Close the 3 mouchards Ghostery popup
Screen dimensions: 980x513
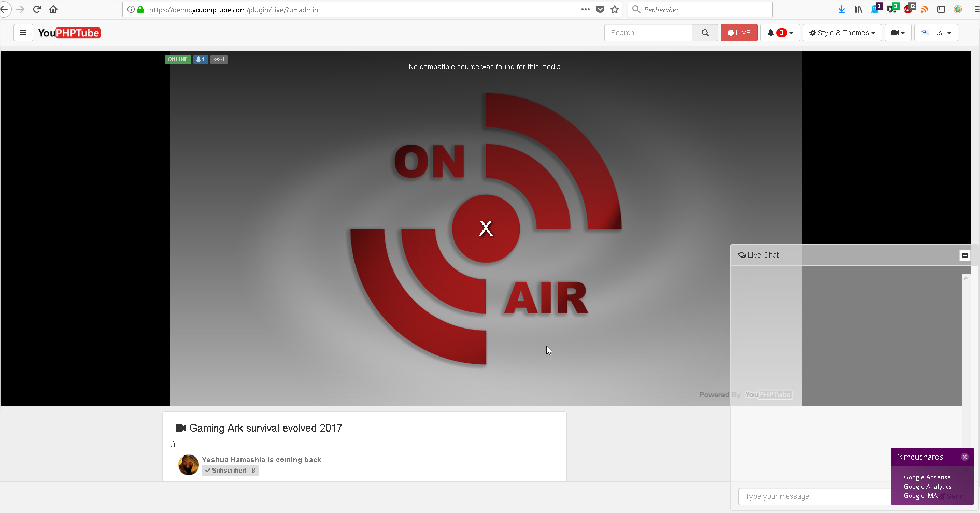(964, 457)
